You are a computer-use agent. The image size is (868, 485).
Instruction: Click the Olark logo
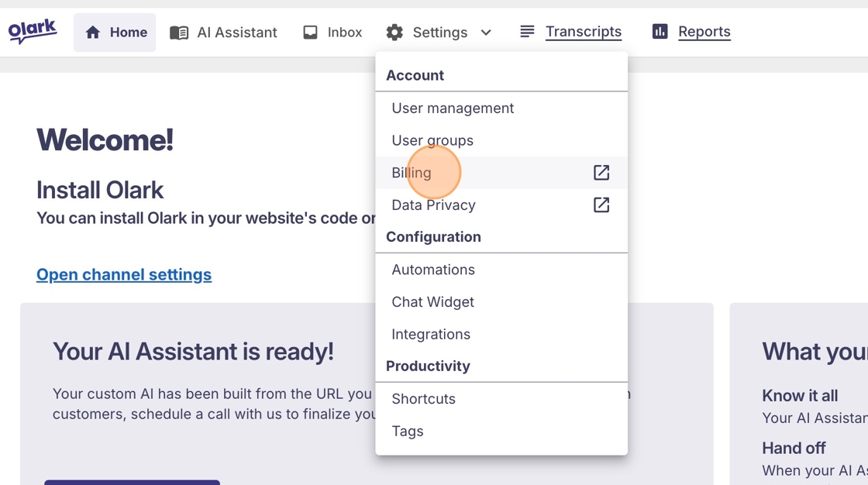point(33,31)
